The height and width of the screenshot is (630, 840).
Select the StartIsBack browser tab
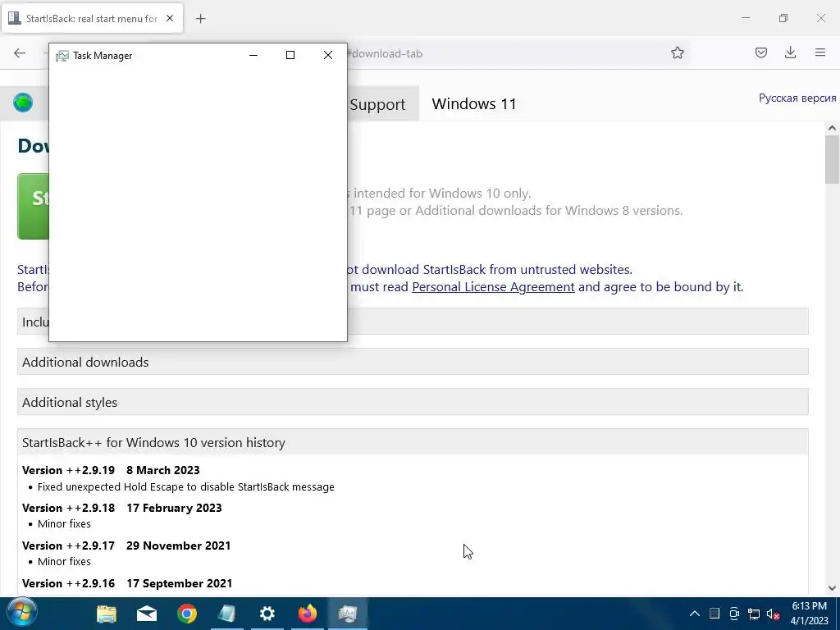[92, 18]
